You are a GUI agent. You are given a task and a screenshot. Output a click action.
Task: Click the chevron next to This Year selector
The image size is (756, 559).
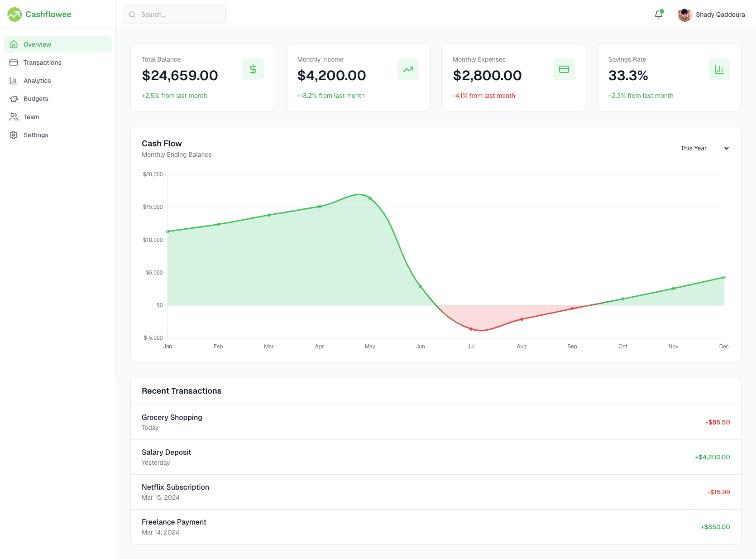coord(726,148)
